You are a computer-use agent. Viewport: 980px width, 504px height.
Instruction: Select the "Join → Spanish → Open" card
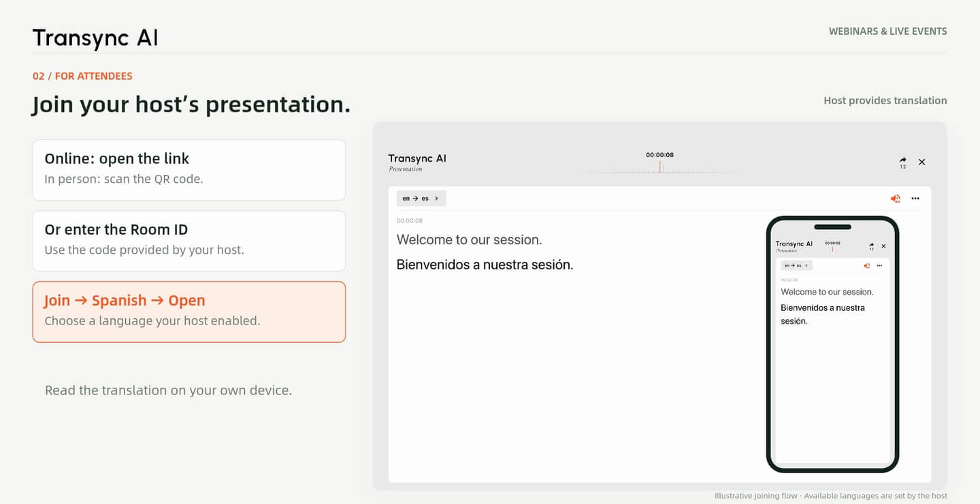[189, 312]
